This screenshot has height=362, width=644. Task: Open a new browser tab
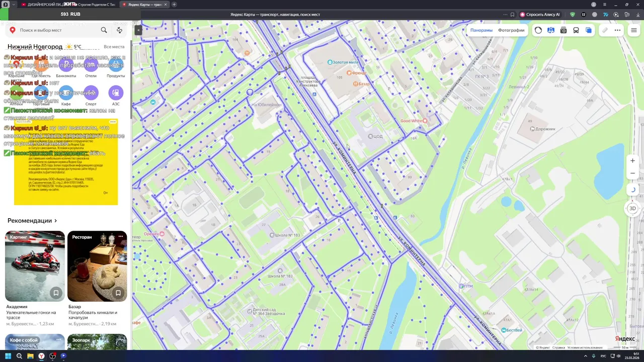[174, 5]
